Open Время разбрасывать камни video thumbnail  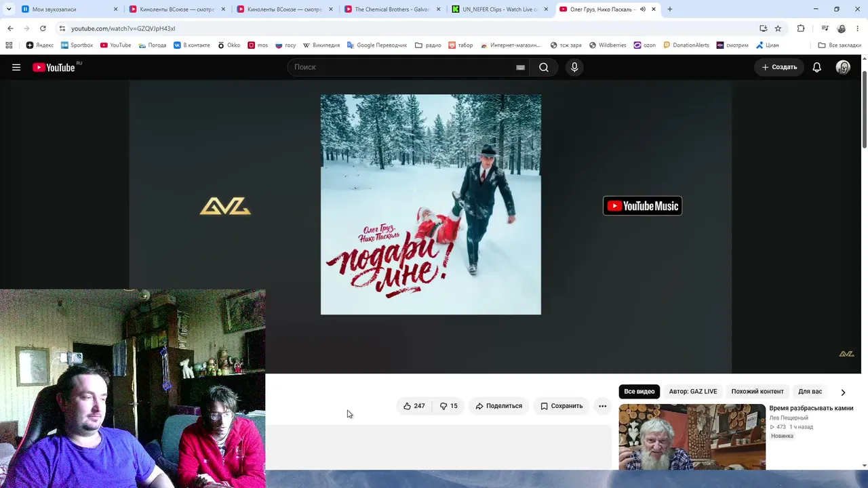click(692, 437)
